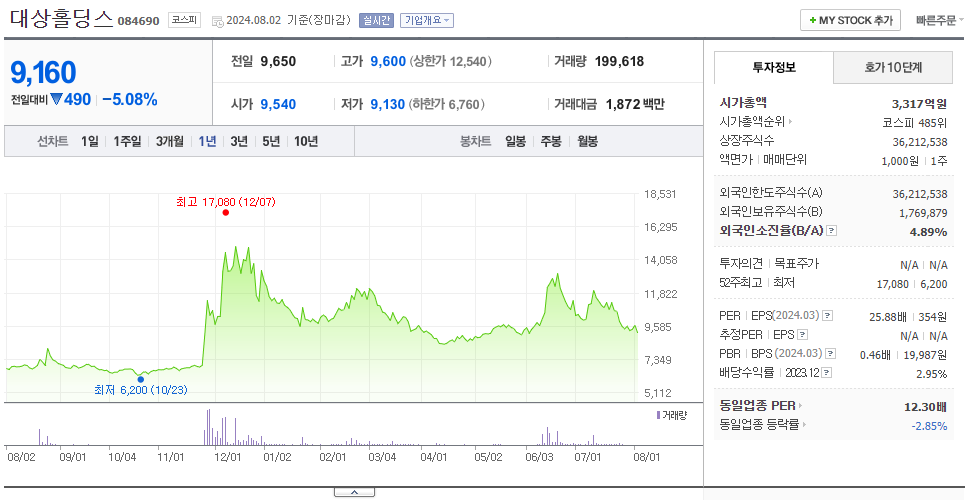Select the 1년 line chart range
The image size is (968, 500).
[207, 141]
